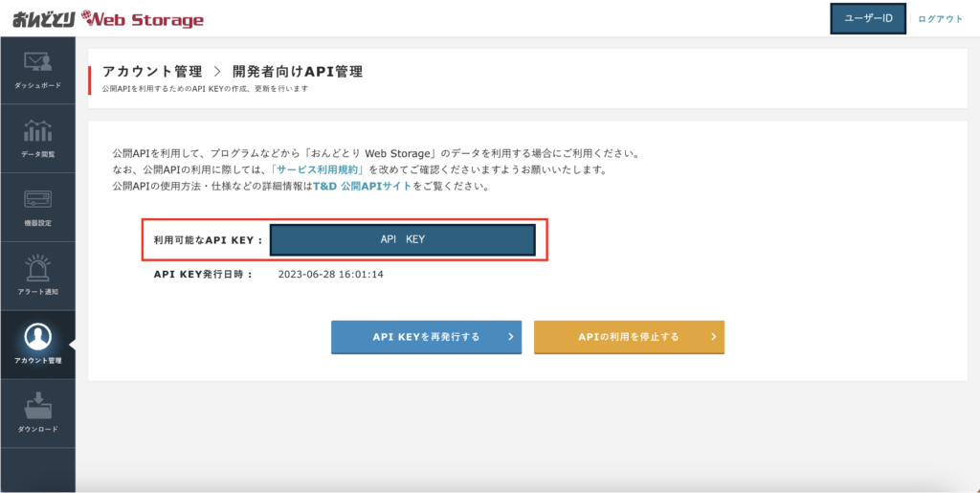Viewport: 980px width, 493px height.
Task: Open the ダッシュボード monitor icon
Action: (x=37, y=64)
